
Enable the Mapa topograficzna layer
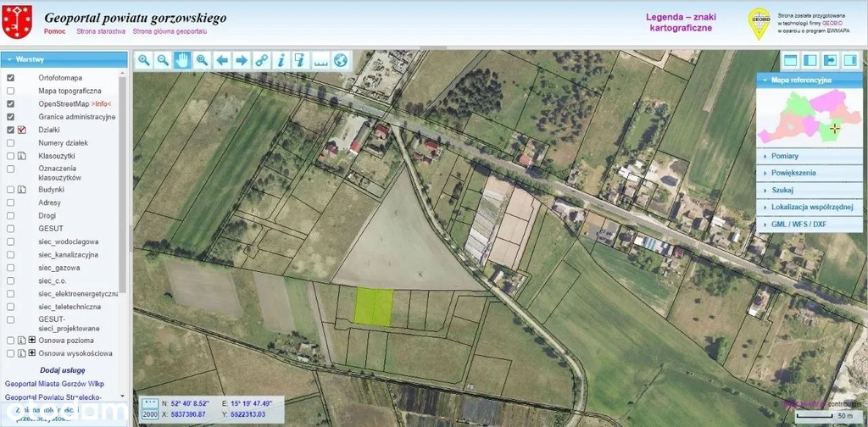coord(10,91)
